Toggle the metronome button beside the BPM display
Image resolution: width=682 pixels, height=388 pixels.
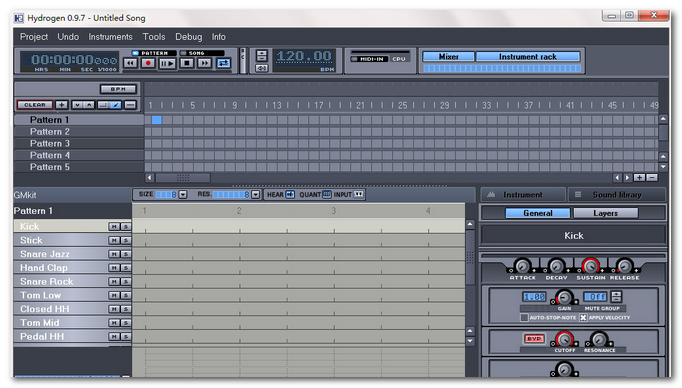261,68
